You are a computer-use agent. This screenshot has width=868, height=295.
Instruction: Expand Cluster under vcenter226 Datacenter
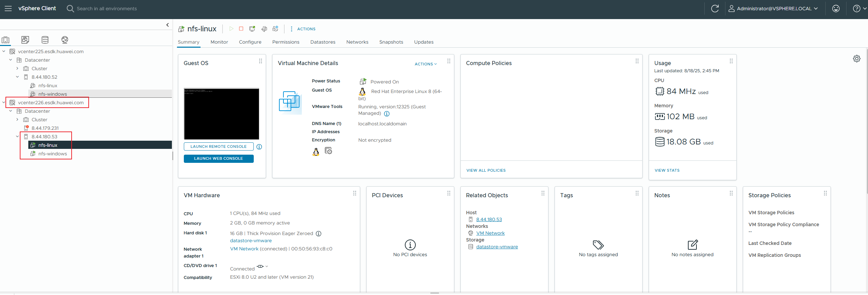[x=17, y=120]
